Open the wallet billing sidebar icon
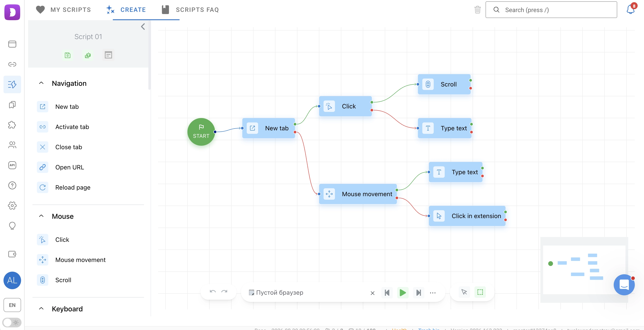The image size is (644, 330). click(x=12, y=254)
